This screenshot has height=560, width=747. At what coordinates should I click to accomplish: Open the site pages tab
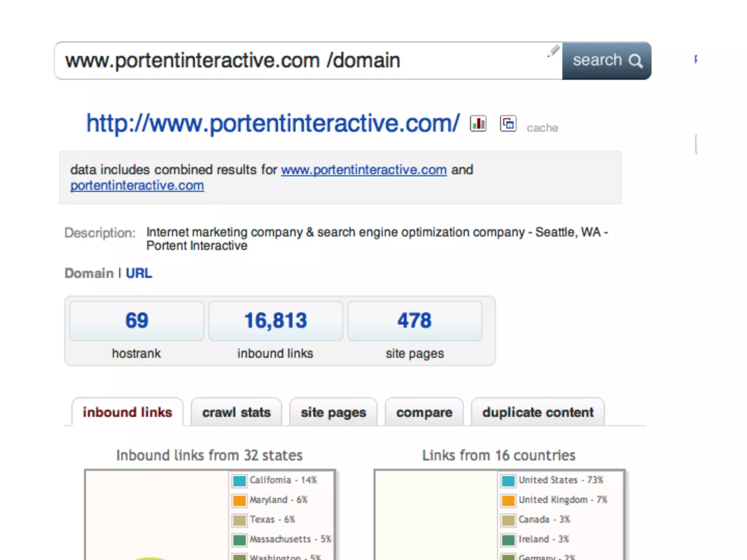(333, 412)
